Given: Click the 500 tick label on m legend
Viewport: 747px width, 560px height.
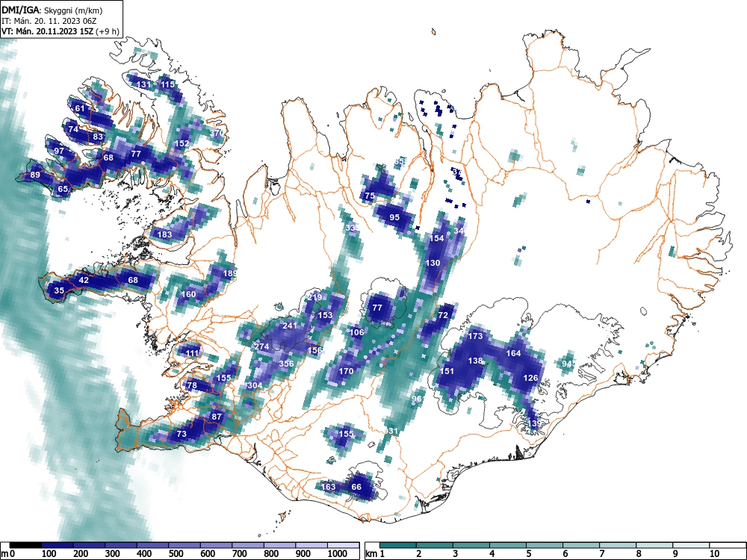Looking at the screenshot, I should pos(176,553).
